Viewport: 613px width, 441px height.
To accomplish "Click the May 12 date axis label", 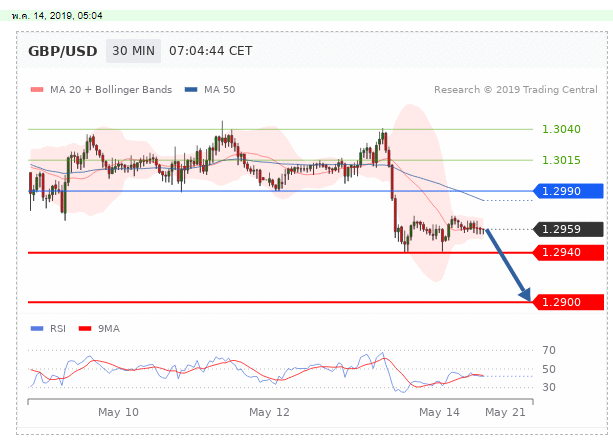I will pyautogui.click(x=269, y=412).
